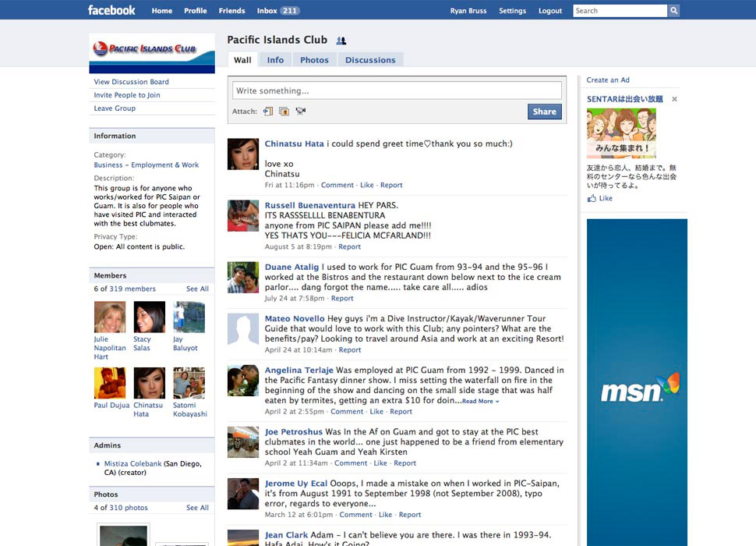Click the Facebook logo in header

pyautogui.click(x=111, y=10)
